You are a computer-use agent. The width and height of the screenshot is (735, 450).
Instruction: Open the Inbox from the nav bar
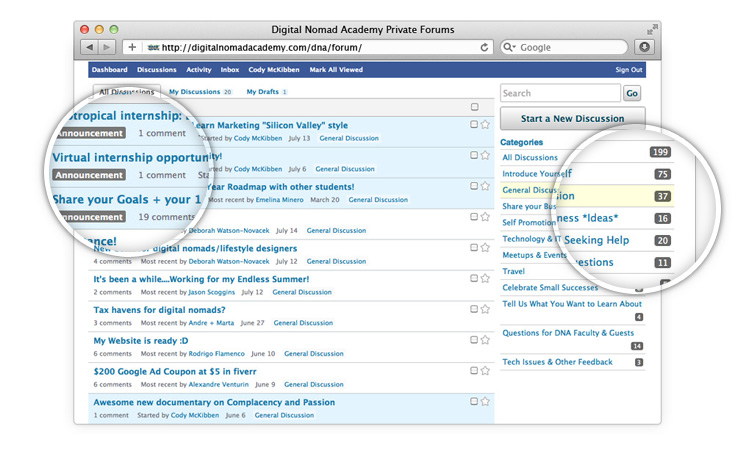pyautogui.click(x=230, y=70)
